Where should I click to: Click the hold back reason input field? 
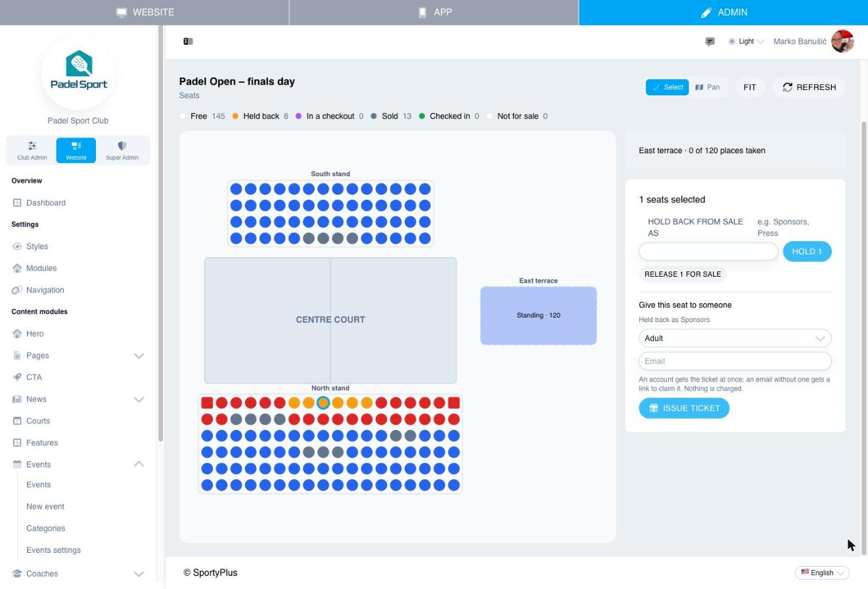tap(708, 252)
